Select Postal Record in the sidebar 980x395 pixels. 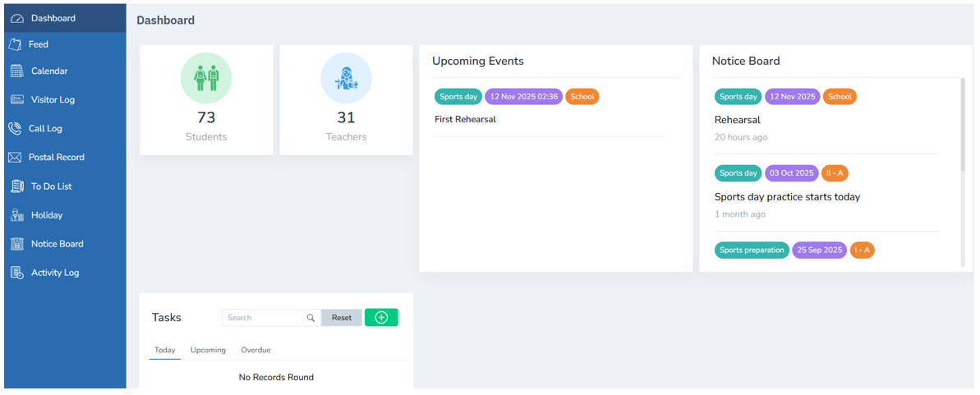tap(65, 157)
